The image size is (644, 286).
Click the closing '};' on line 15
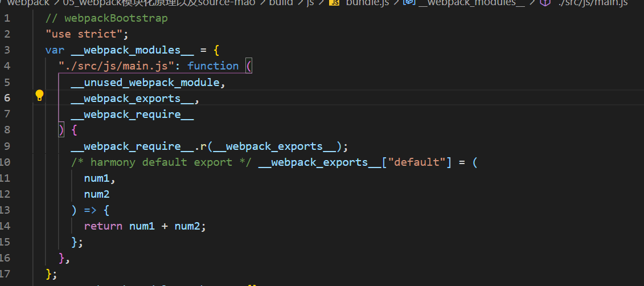click(x=77, y=242)
